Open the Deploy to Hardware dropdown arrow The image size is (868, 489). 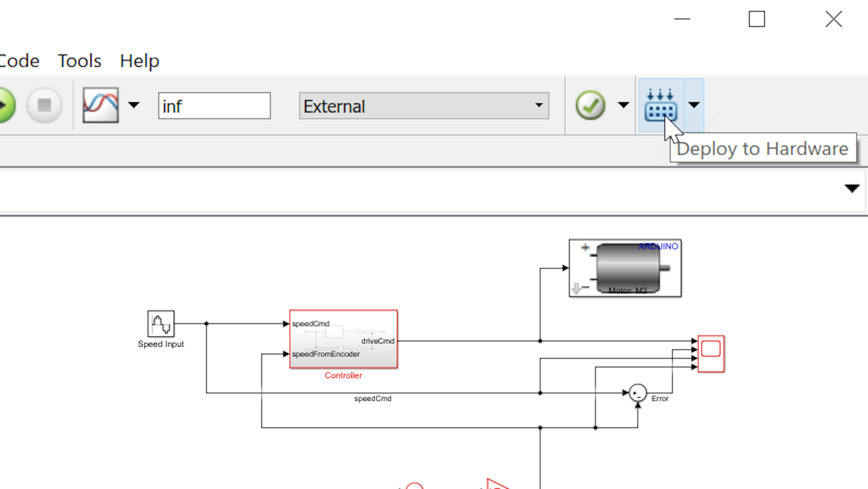coord(694,105)
